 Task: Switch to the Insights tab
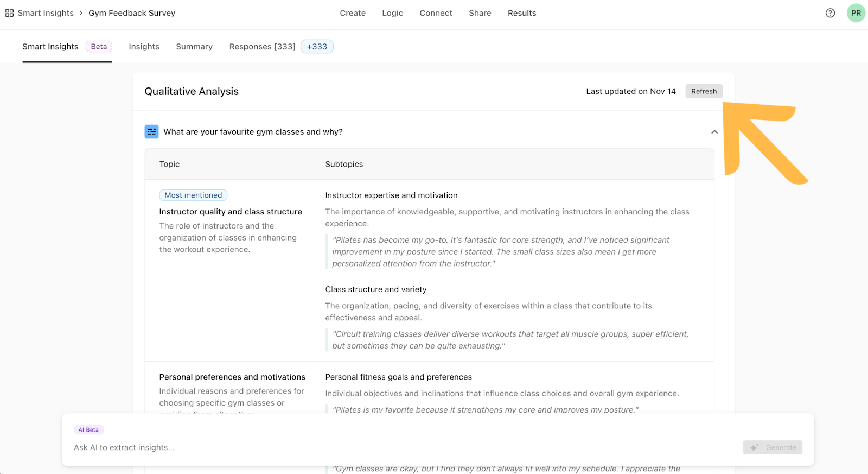click(x=144, y=47)
